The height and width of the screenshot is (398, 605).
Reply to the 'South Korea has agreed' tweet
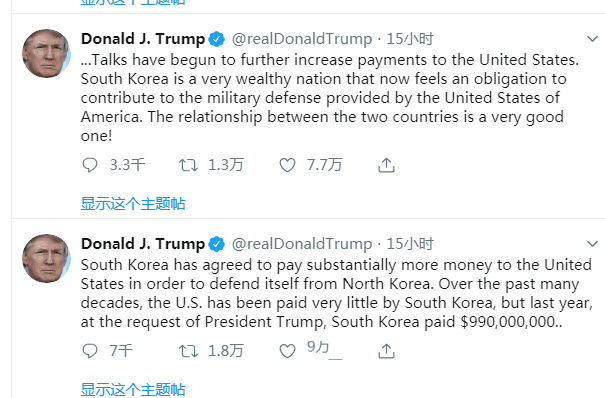tap(90, 351)
